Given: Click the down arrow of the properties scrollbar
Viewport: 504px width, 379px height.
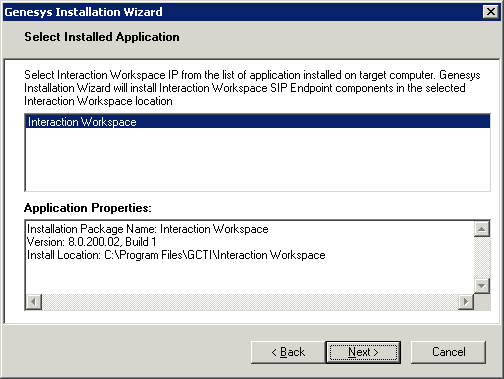Looking at the screenshot, I should point(482,286).
